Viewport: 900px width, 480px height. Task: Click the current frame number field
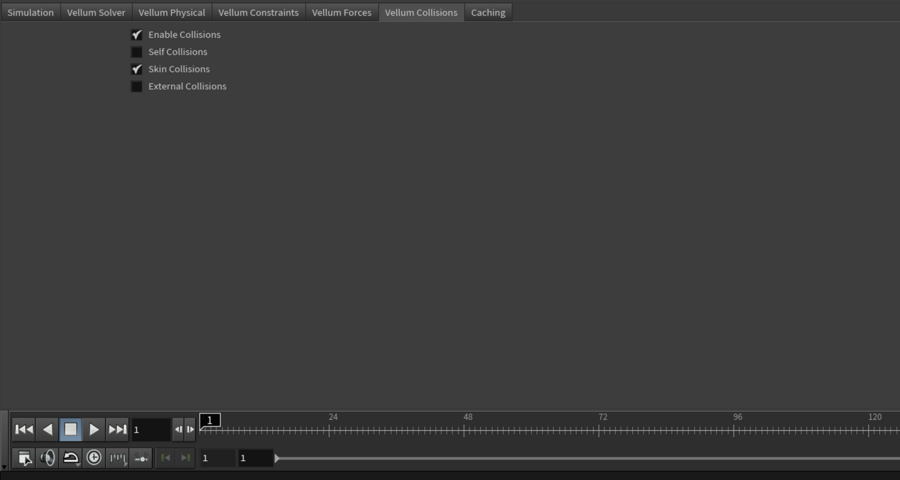151,429
